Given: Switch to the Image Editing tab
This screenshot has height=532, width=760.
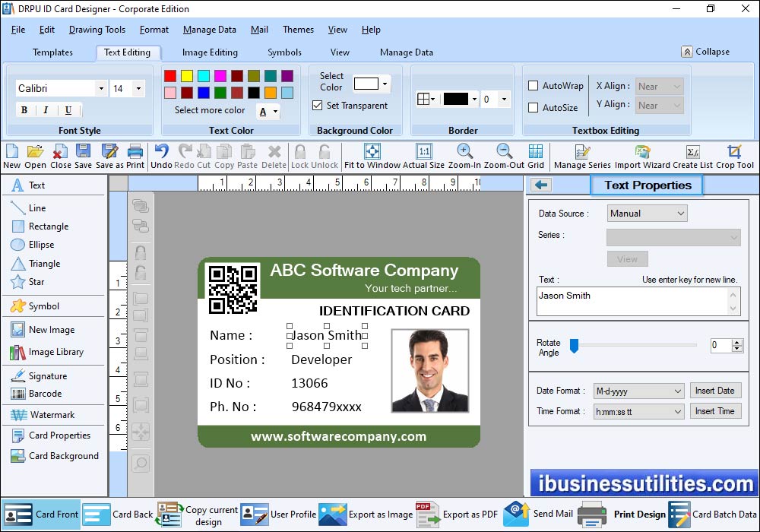Looking at the screenshot, I should click(x=210, y=52).
